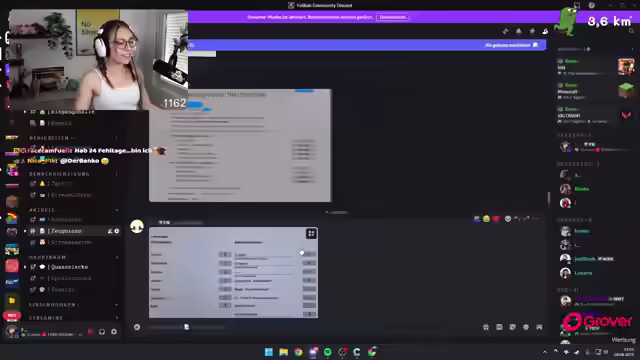The width and height of the screenshot is (640, 360).
Task: Open the Windows Start menu
Action: tap(269, 352)
